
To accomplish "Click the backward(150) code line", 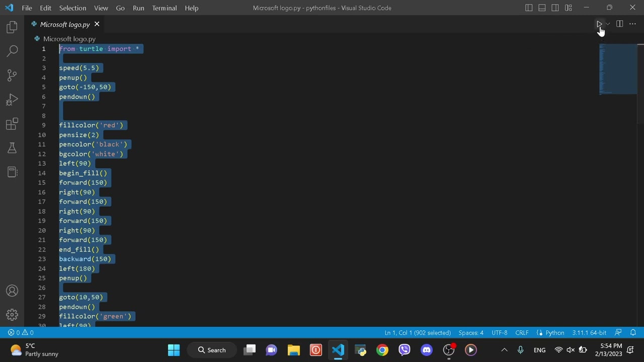I will coord(85,259).
